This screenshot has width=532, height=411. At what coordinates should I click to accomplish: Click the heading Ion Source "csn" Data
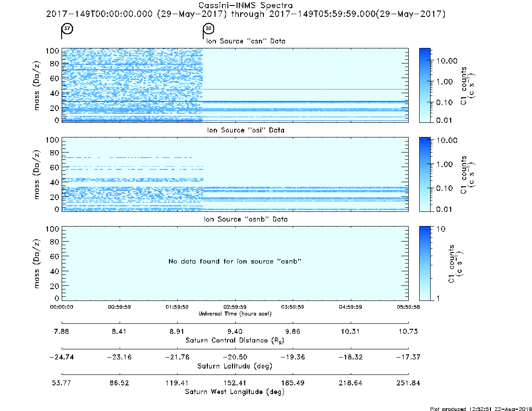click(246, 41)
